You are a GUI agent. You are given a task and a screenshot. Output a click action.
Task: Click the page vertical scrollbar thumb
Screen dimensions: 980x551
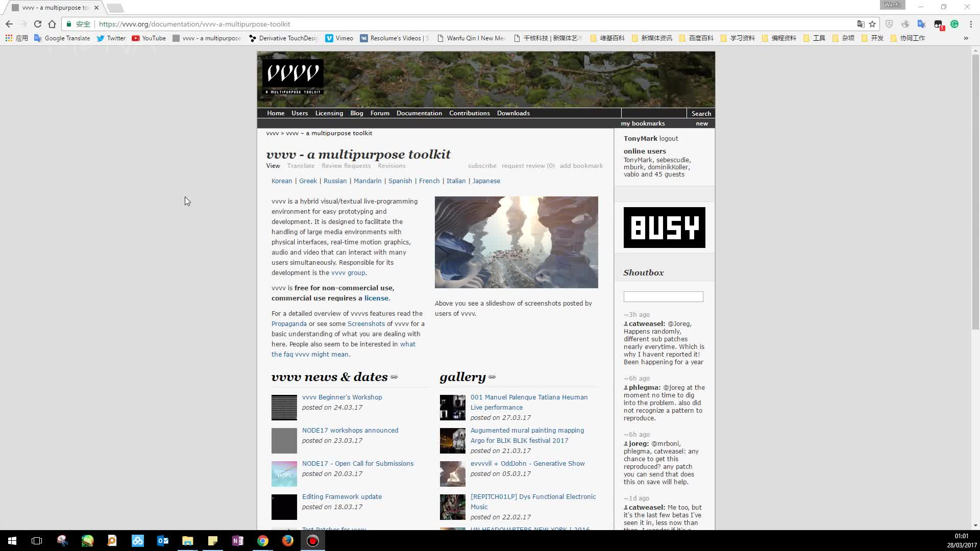(x=975, y=191)
